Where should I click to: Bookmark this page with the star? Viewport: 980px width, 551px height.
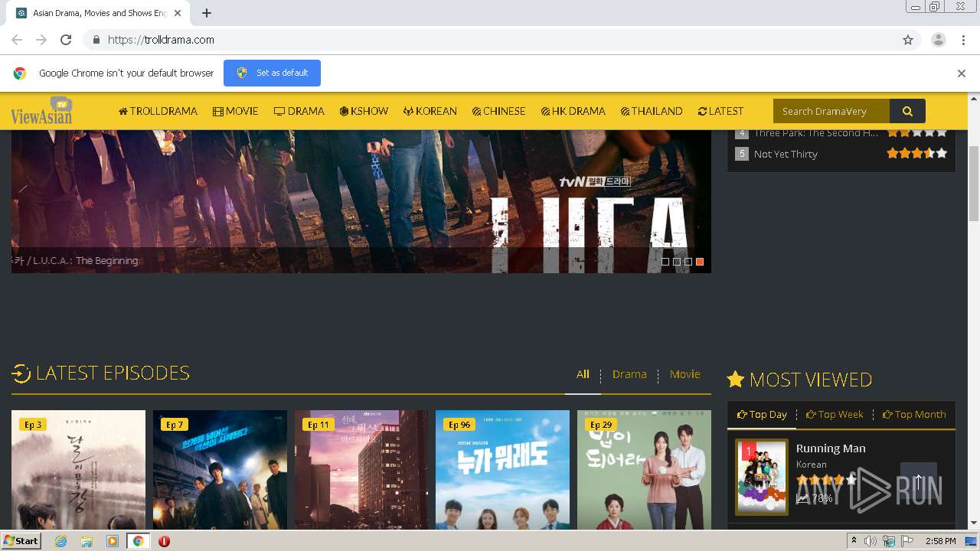click(908, 40)
